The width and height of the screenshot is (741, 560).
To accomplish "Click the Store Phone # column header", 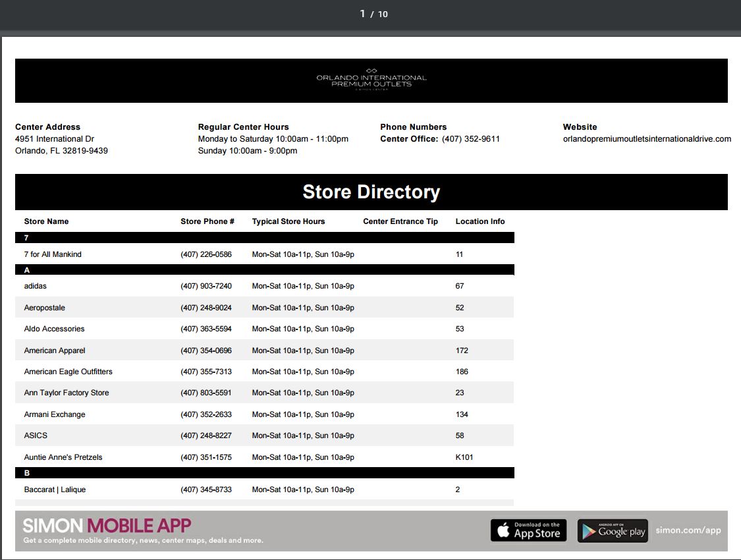I will point(207,221).
